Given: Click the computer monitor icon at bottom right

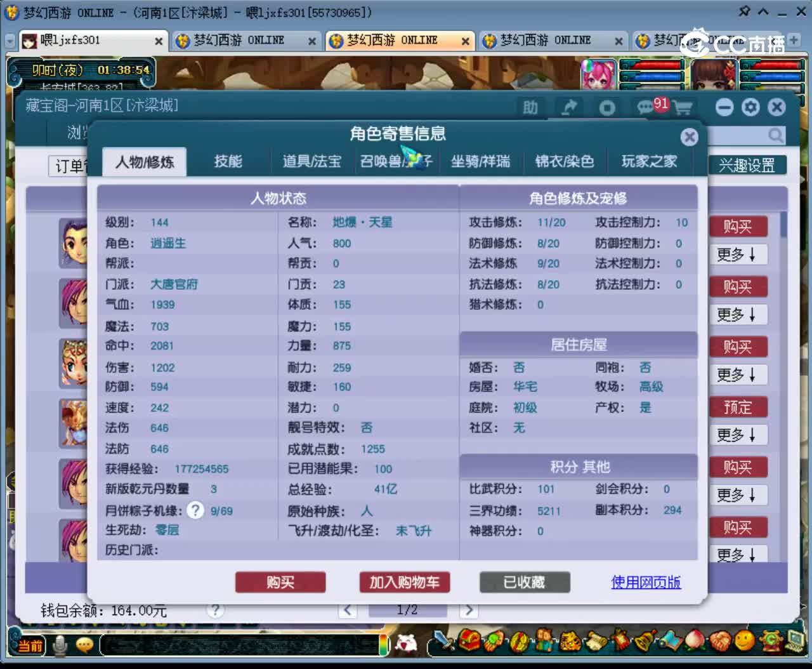Looking at the screenshot, I should click(x=794, y=640).
